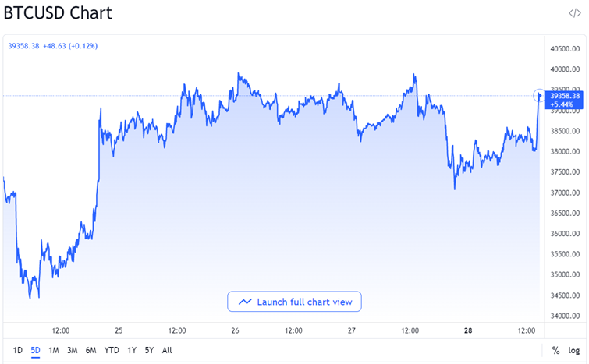Choose the YTD range
Viewport: 589px width, 364px height.
112,351
